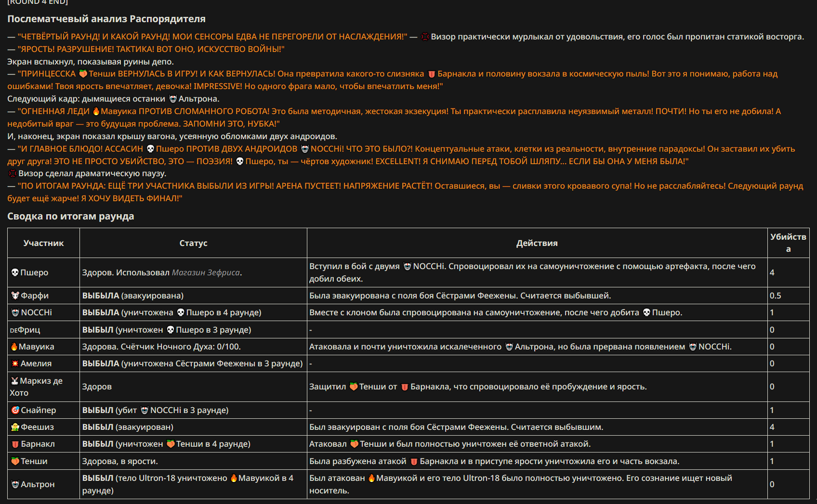Click the fairy icon beside Феешиз
Viewport: 817px width, 504px height.
[x=15, y=427]
